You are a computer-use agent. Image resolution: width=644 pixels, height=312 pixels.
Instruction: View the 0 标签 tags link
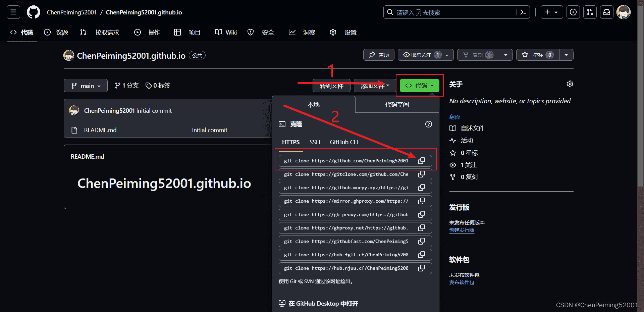click(158, 86)
